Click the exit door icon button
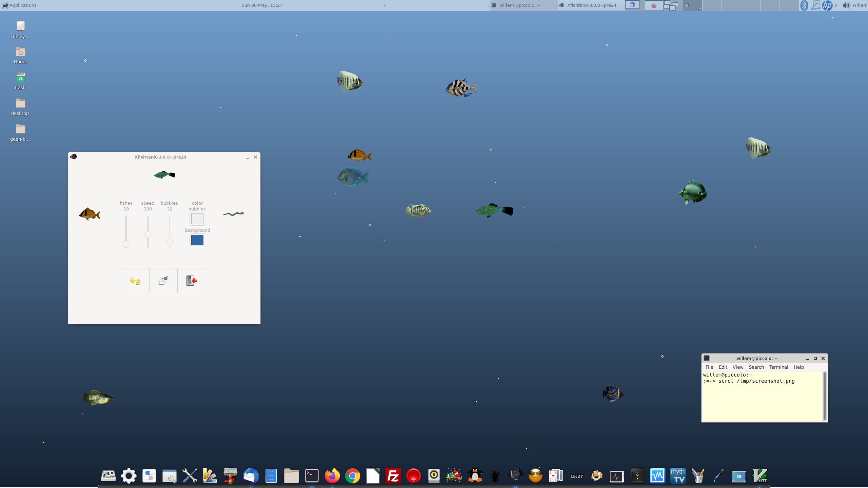868x488 pixels. (192, 281)
